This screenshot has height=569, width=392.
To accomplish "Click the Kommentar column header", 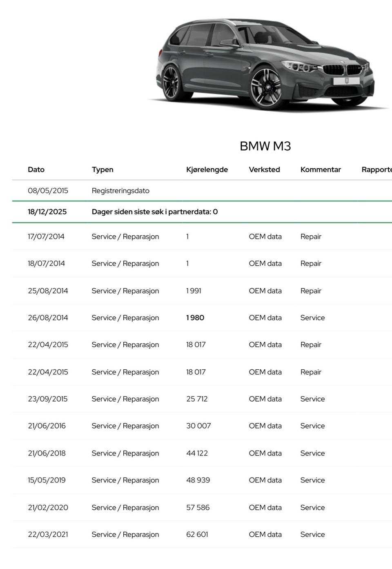I will click(x=321, y=170).
